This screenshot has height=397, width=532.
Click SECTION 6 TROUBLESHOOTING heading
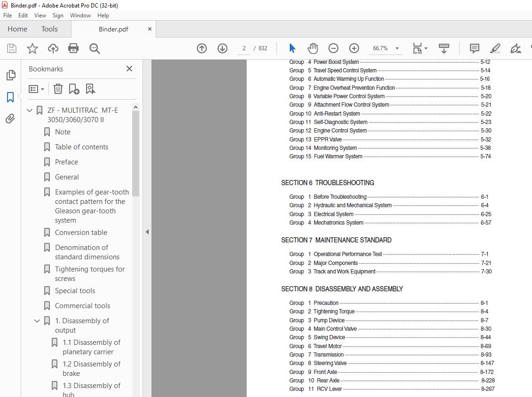click(x=327, y=183)
